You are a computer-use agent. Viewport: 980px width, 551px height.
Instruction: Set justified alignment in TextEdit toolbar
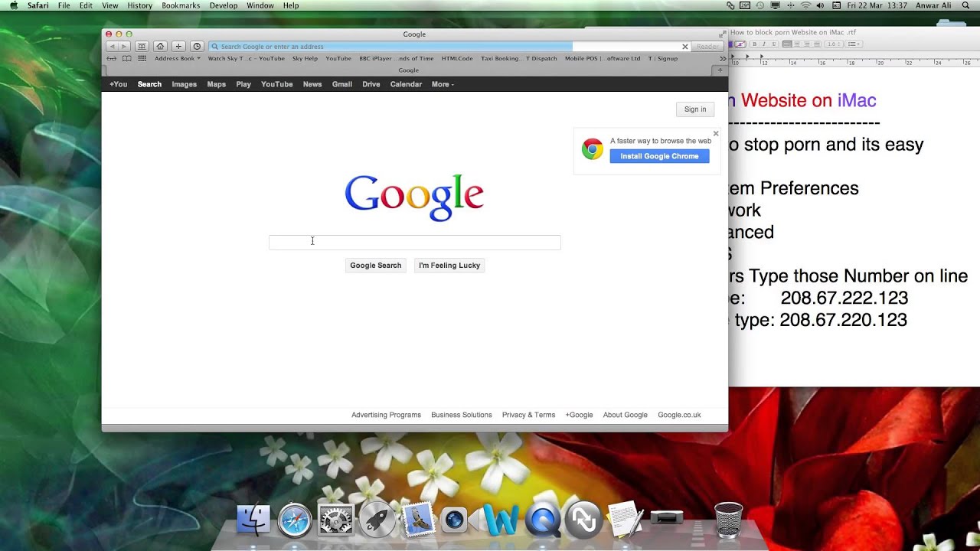pos(817,44)
